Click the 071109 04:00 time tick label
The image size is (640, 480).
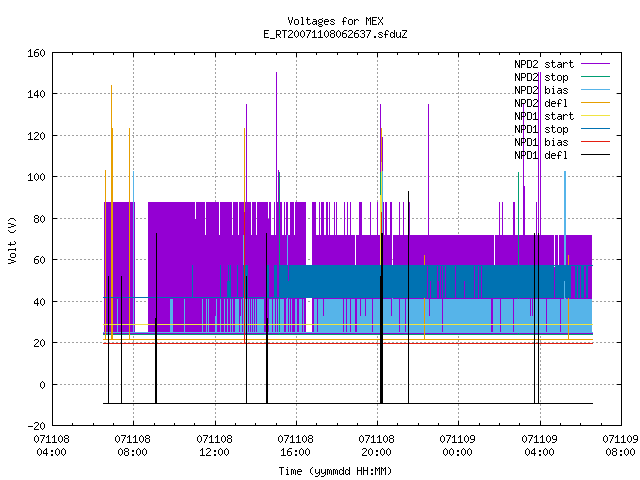539,446
